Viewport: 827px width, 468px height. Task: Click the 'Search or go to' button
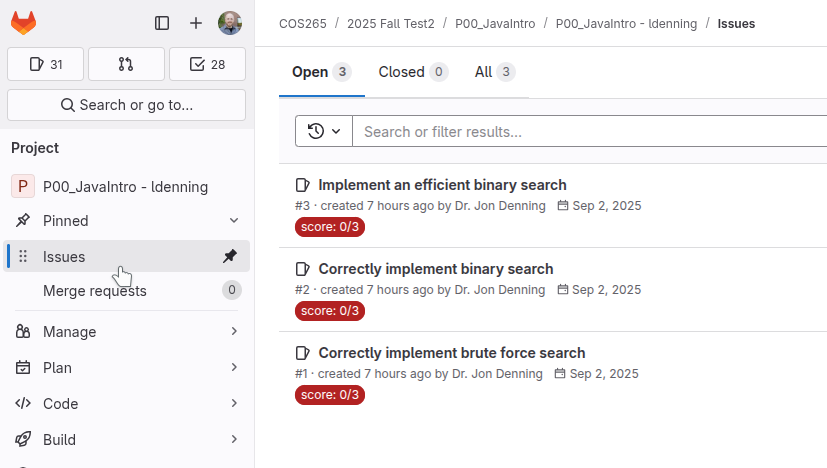(x=126, y=105)
